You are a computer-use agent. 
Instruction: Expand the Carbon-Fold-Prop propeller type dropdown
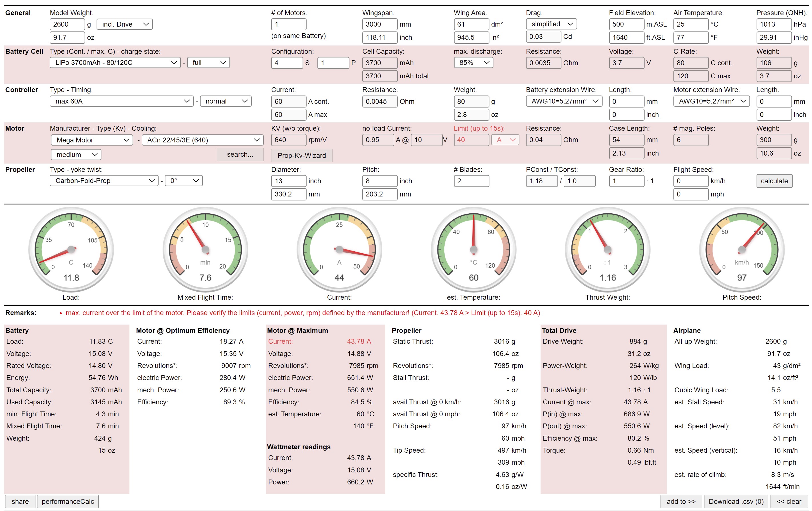click(104, 181)
